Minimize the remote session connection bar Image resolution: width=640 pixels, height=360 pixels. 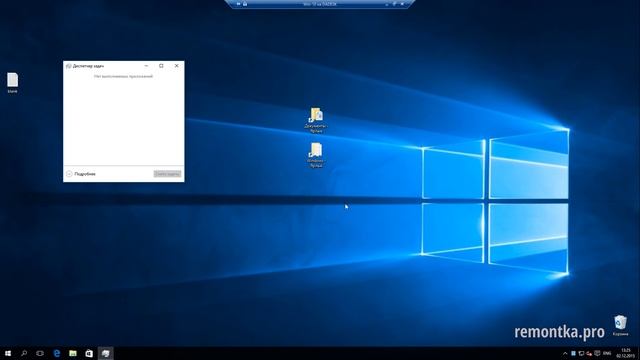pos(387,4)
